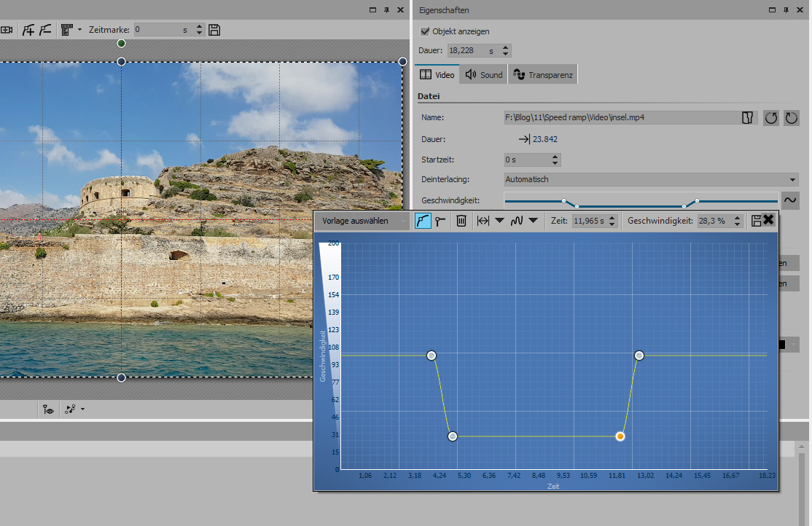
Task: Click the browse file icon beside Name
Action: (x=747, y=118)
